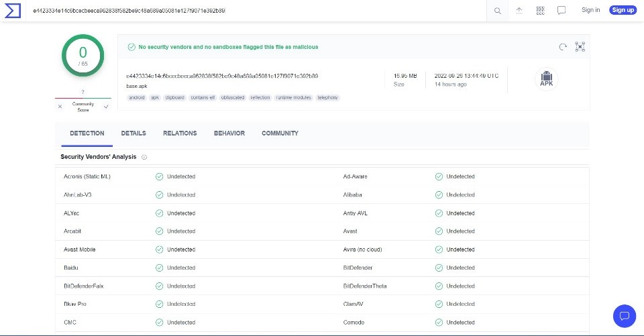Switch to the DETAILS tab
The width and height of the screenshot is (644, 336).
(x=133, y=133)
